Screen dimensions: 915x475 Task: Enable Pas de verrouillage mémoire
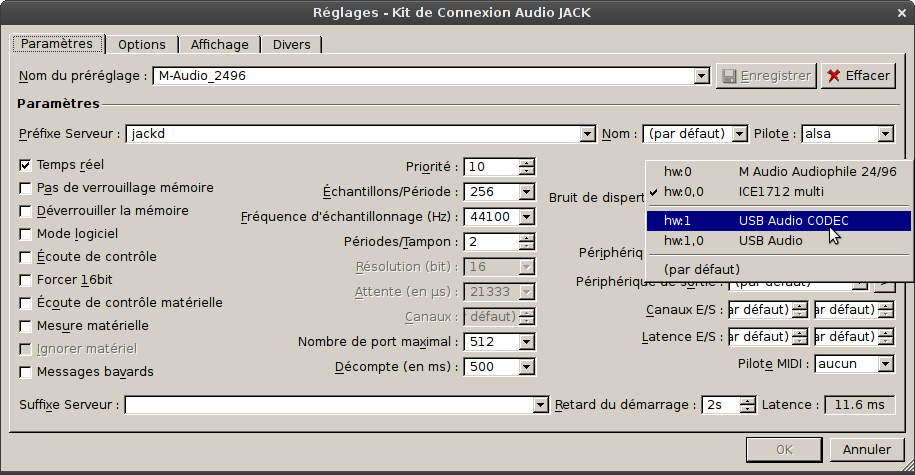25,188
